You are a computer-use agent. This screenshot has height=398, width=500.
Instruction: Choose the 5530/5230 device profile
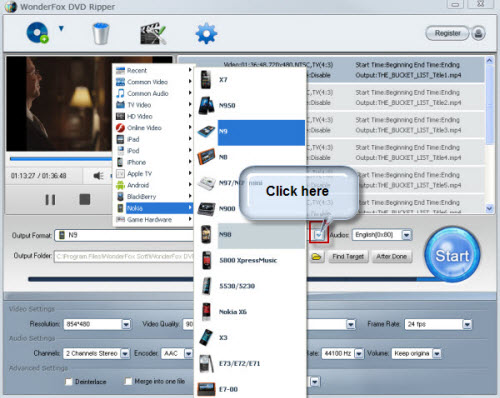pos(251,286)
